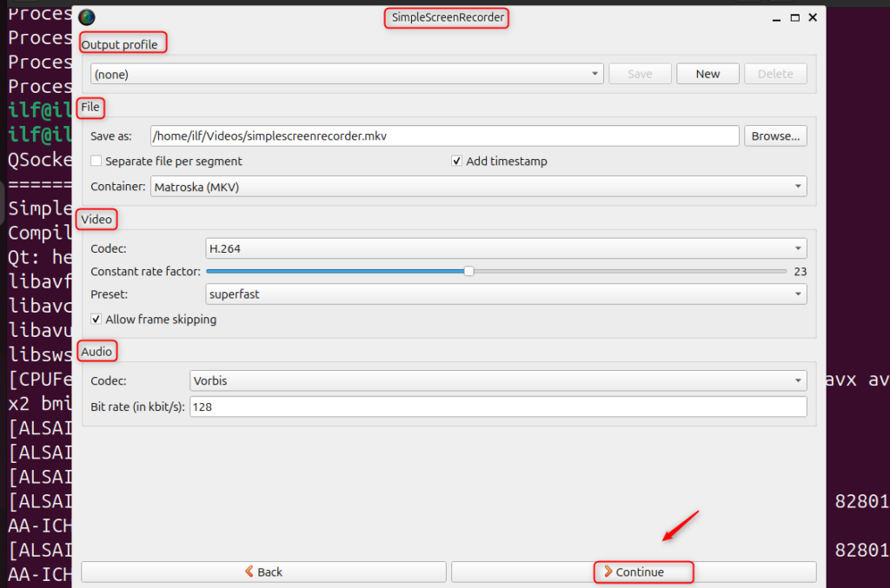Browse for an output file location

775,135
